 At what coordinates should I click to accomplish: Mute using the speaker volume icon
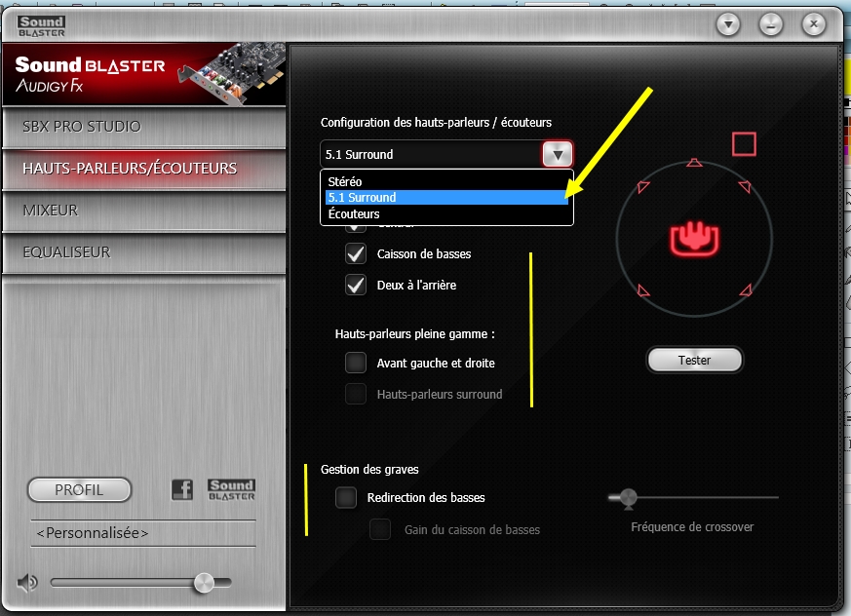tap(27, 583)
